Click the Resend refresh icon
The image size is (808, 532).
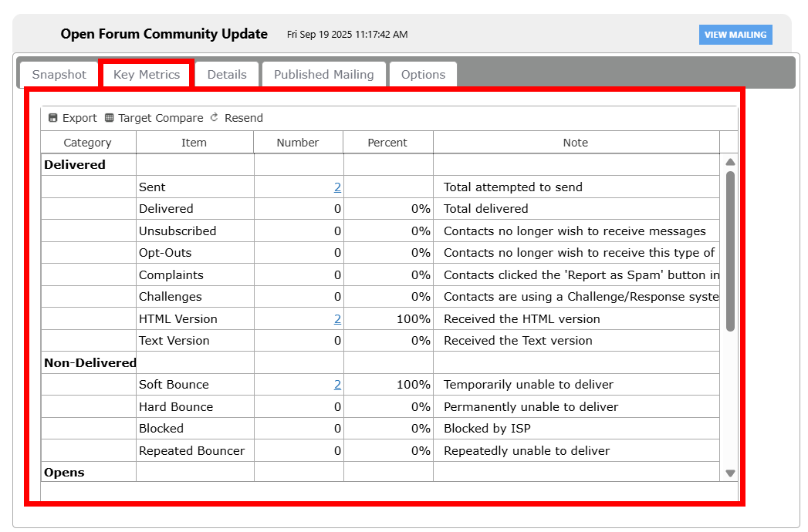point(215,118)
